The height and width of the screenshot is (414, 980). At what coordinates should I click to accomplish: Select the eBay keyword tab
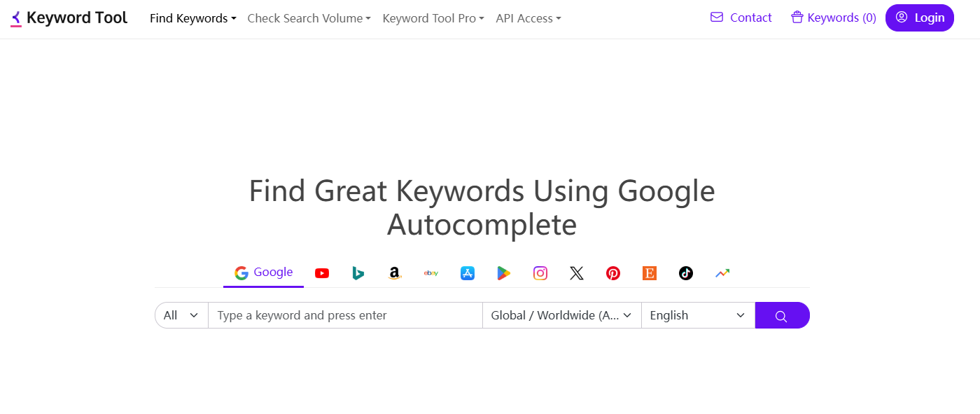pos(431,273)
